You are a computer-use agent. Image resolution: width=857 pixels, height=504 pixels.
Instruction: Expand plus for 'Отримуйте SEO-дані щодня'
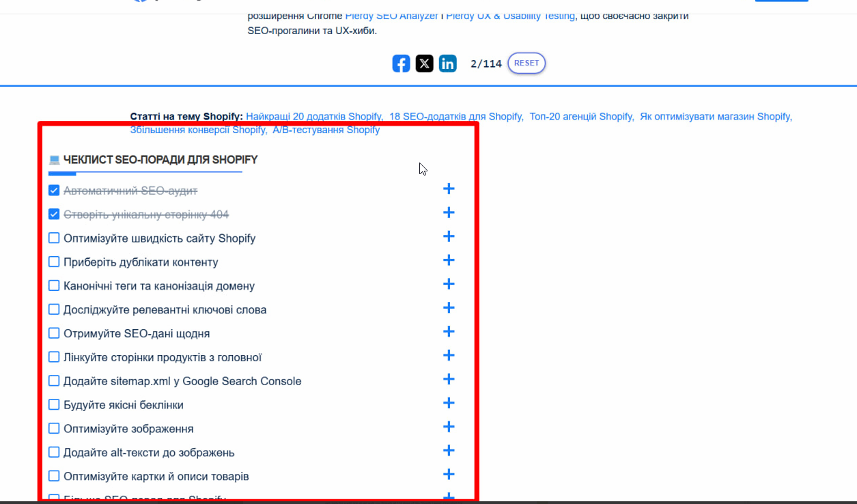pos(449,332)
